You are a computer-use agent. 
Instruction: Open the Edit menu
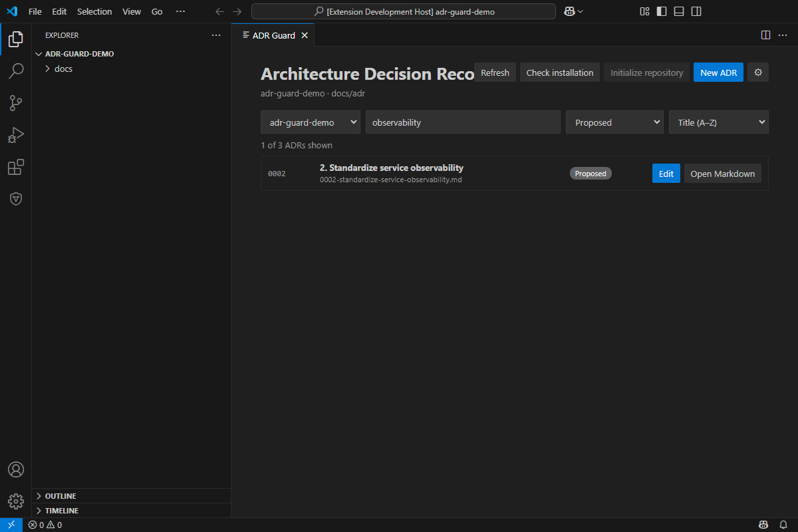point(59,11)
